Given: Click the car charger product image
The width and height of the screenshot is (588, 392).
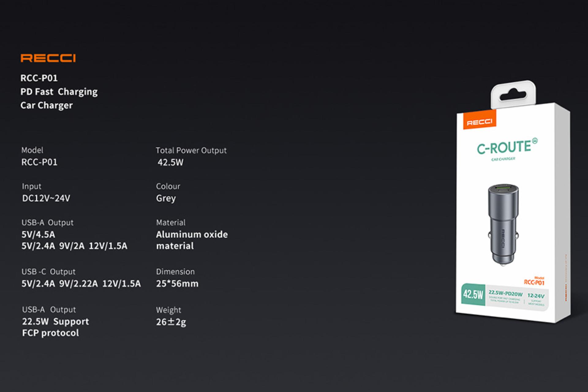Looking at the screenshot, I should (x=503, y=225).
